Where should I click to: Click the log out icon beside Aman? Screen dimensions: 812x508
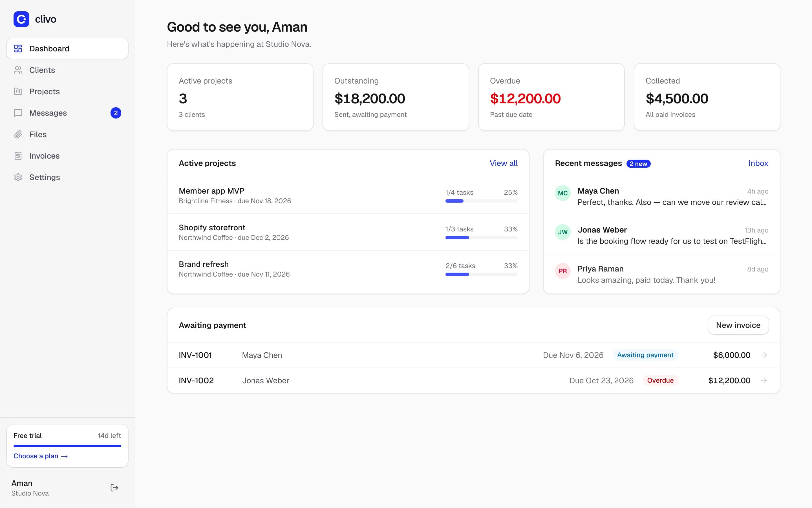click(114, 487)
